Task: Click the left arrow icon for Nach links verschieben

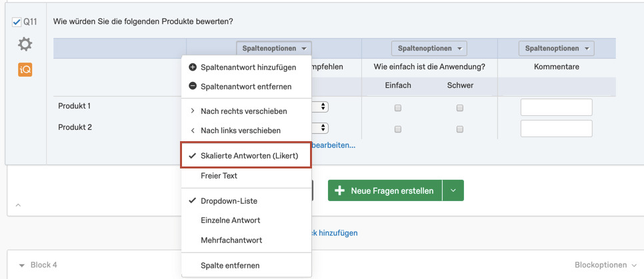Action: tap(192, 131)
